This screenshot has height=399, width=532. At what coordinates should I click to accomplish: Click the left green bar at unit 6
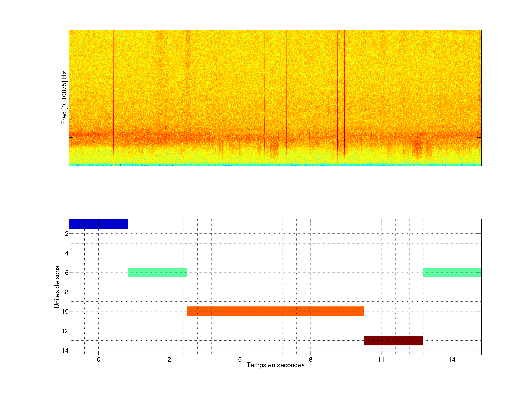pos(157,272)
